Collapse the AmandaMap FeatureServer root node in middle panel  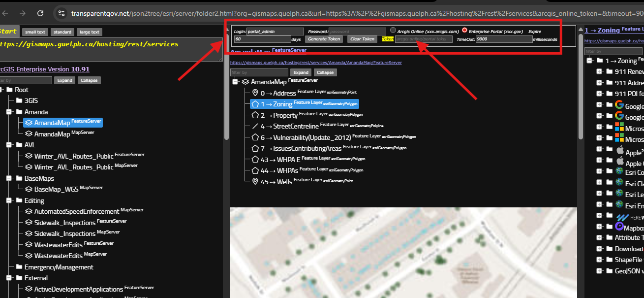pos(235,82)
